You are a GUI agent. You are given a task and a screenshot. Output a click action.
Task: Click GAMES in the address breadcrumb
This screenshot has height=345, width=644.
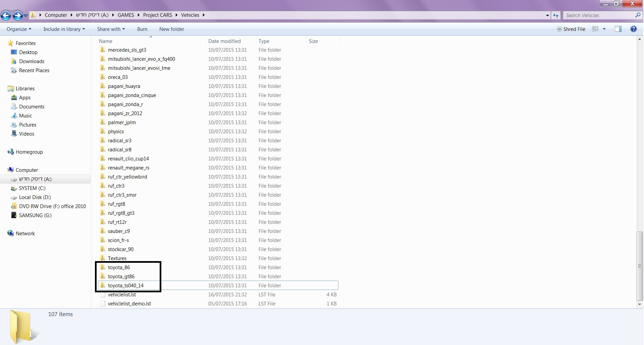click(126, 15)
